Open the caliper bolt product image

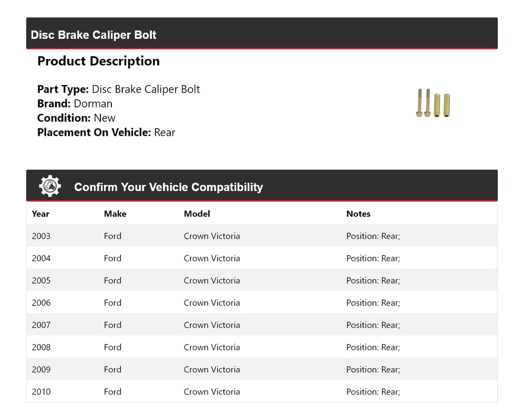433,103
